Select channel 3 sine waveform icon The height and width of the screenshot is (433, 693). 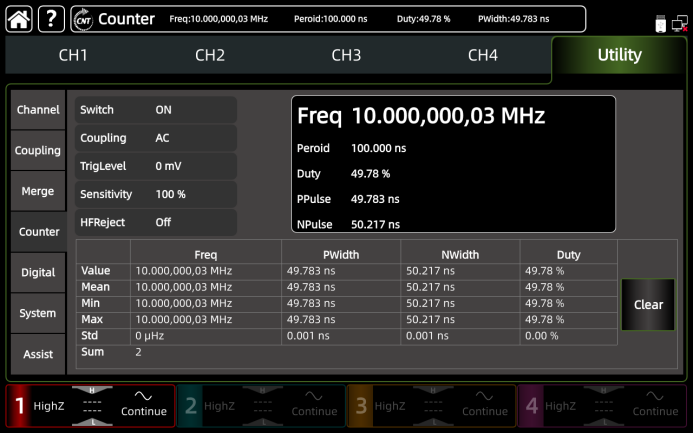click(484, 396)
